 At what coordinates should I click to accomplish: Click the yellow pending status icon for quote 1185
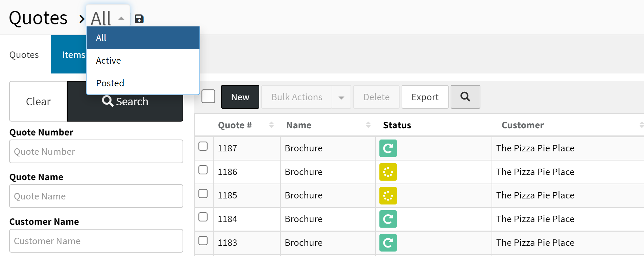(388, 196)
